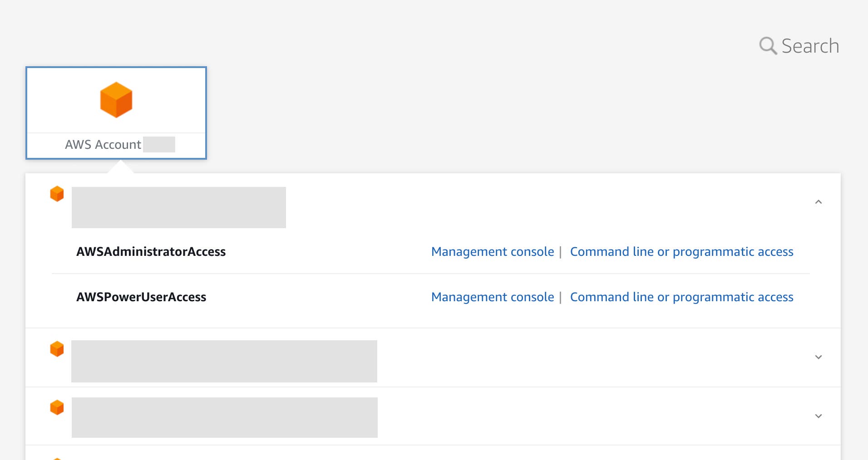Click the search magnifier icon
Image resolution: width=868 pixels, height=460 pixels.
[768, 45]
